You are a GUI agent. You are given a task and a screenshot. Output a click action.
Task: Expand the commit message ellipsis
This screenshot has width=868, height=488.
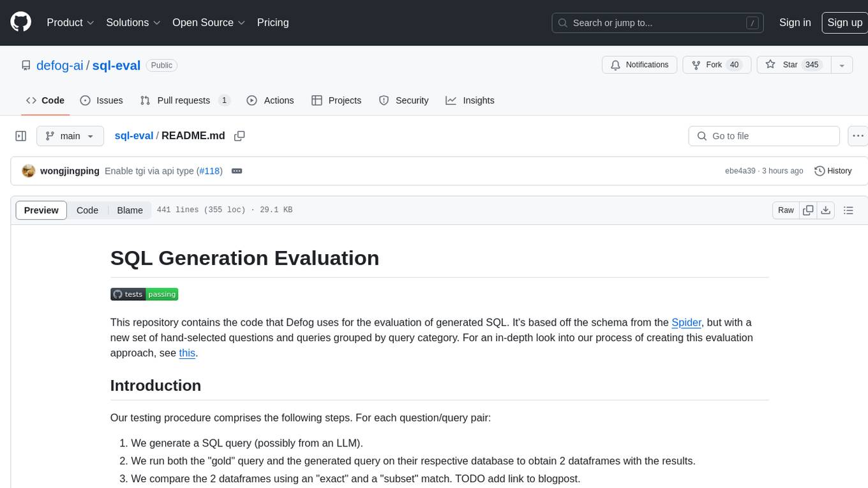coord(236,171)
